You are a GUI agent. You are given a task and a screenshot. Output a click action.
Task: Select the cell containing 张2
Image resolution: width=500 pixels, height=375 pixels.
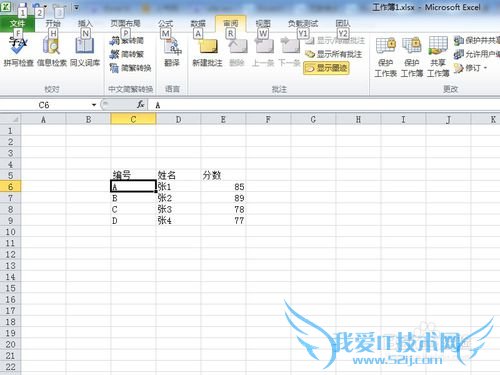(x=178, y=198)
